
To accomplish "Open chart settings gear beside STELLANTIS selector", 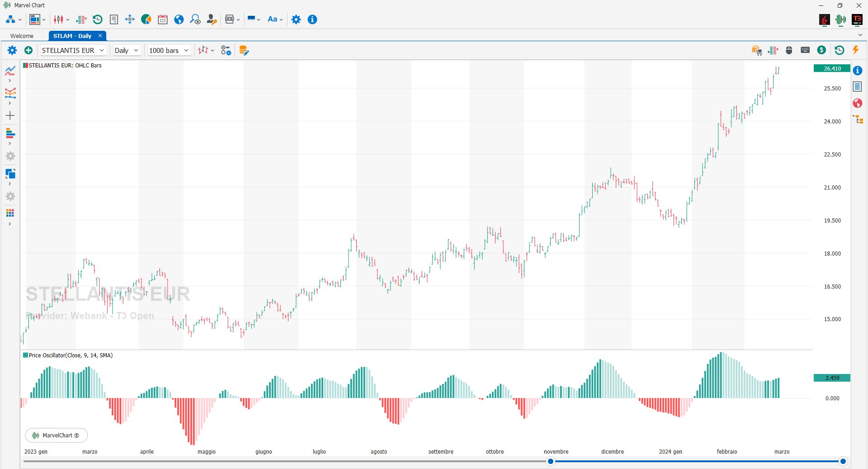I will coord(12,50).
